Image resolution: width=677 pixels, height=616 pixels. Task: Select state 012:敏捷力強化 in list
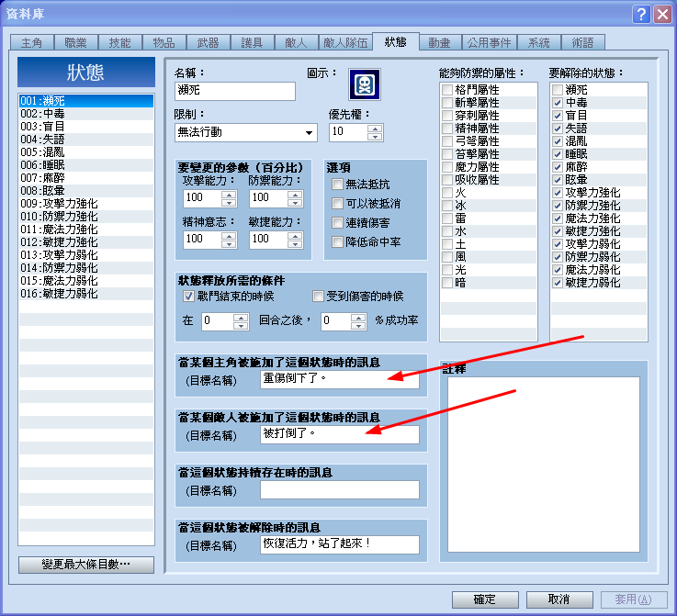86,242
